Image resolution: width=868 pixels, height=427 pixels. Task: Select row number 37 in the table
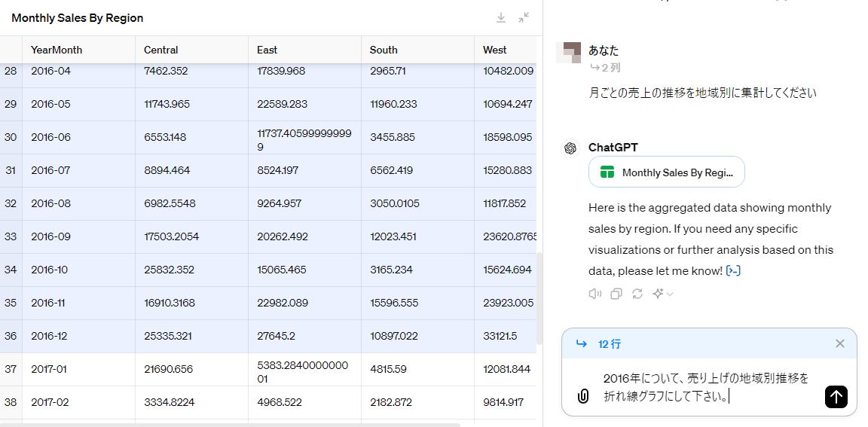[x=11, y=369]
